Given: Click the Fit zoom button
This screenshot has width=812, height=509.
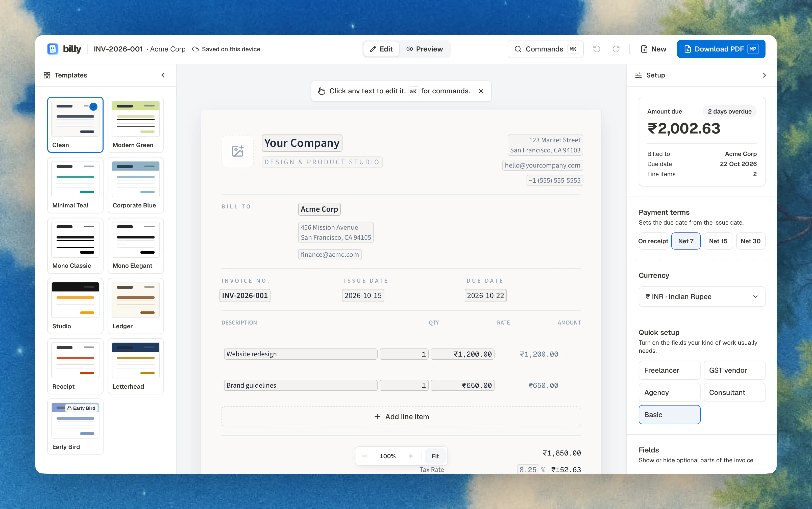Looking at the screenshot, I should coord(435,456).
